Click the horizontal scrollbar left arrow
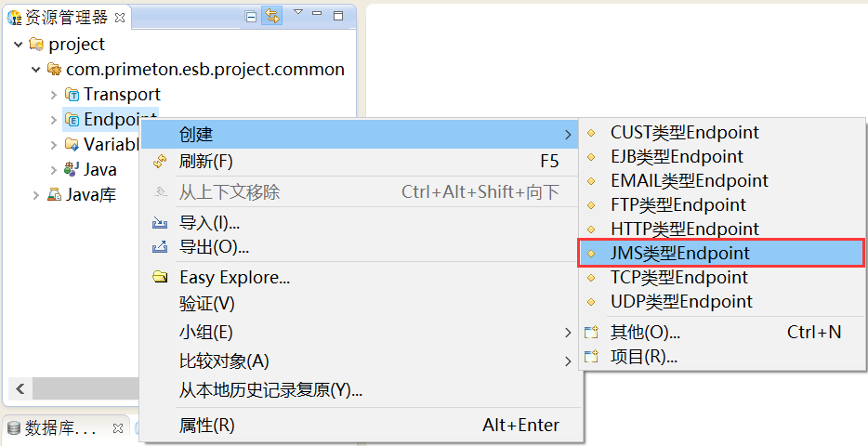 (x=19, y=388)
